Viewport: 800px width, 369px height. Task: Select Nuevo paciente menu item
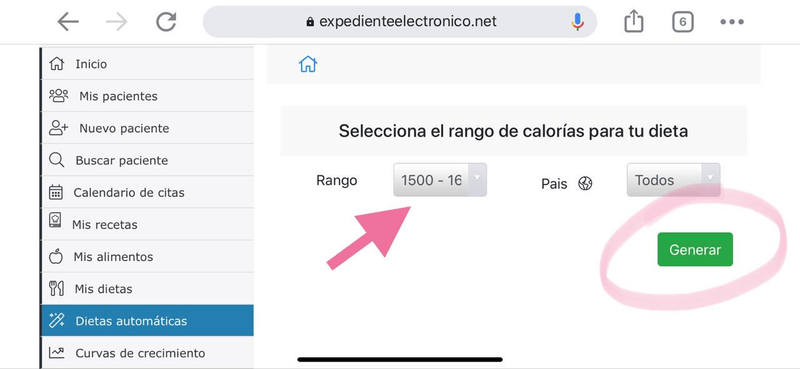(147, 128)
